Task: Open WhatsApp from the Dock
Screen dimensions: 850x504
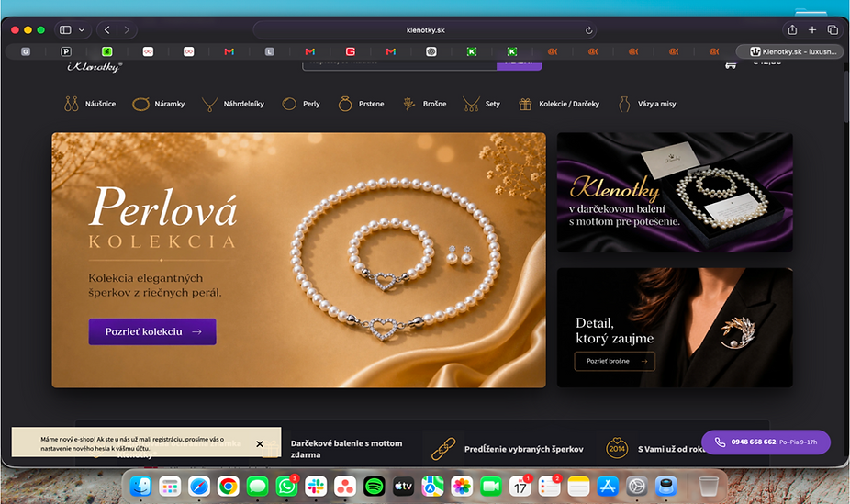Action: [286, 487]
